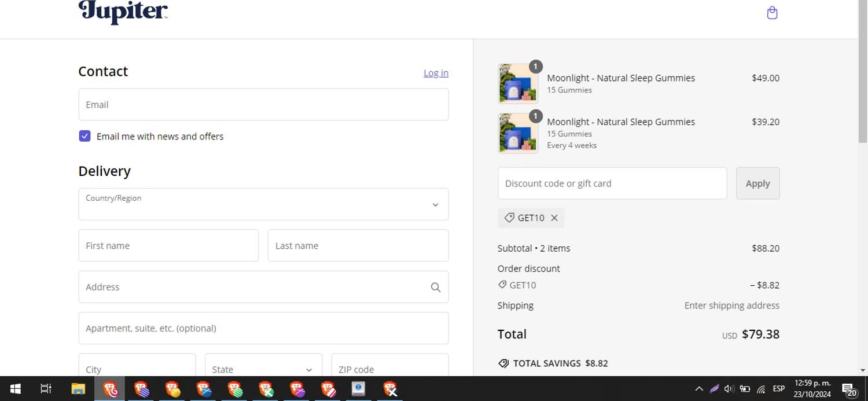Open the Windows Start menu
The height and width of the screenshot is (401, 868).
[16, 389]
